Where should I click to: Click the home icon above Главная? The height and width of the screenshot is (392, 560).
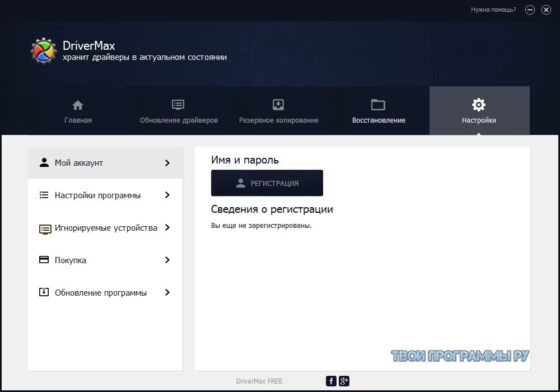pos(77,105)
